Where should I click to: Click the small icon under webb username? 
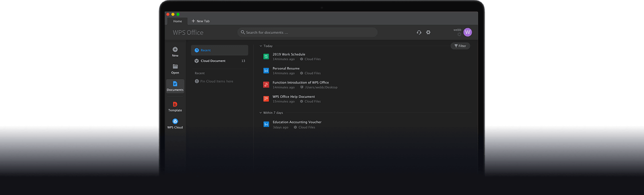tap(459, 34)
